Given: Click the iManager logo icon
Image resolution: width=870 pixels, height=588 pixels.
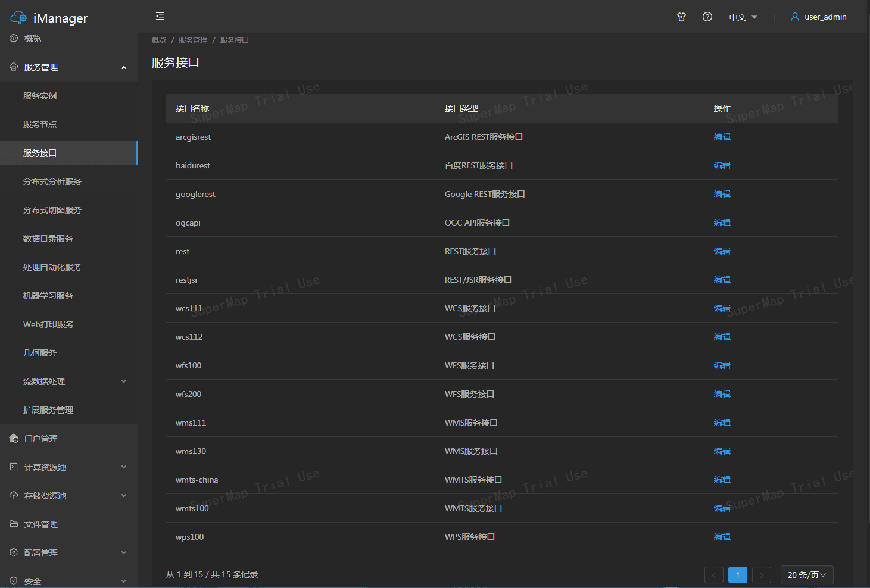Looking at the screenshot, I should click(19, 18).
